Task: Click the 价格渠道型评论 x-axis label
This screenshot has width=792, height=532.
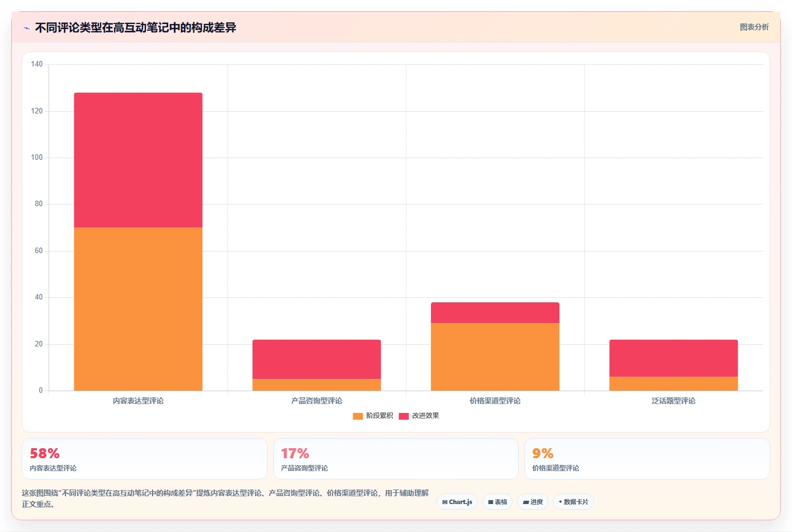Action: [x=495, y=401]
